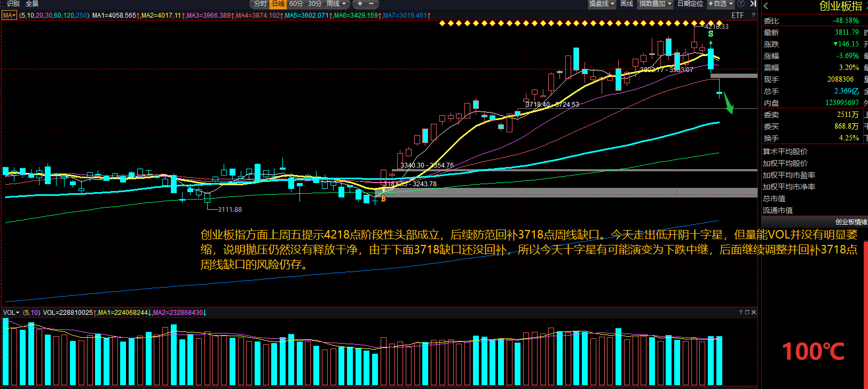Click the MA2=4017.11 readout
Image resolution: width=868 pixels, height=389 pixels.
(x=162, y=15)
